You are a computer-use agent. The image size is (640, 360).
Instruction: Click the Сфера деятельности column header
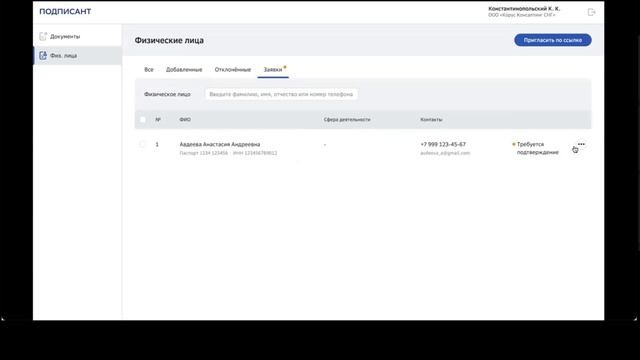click(x=347, y=120)
